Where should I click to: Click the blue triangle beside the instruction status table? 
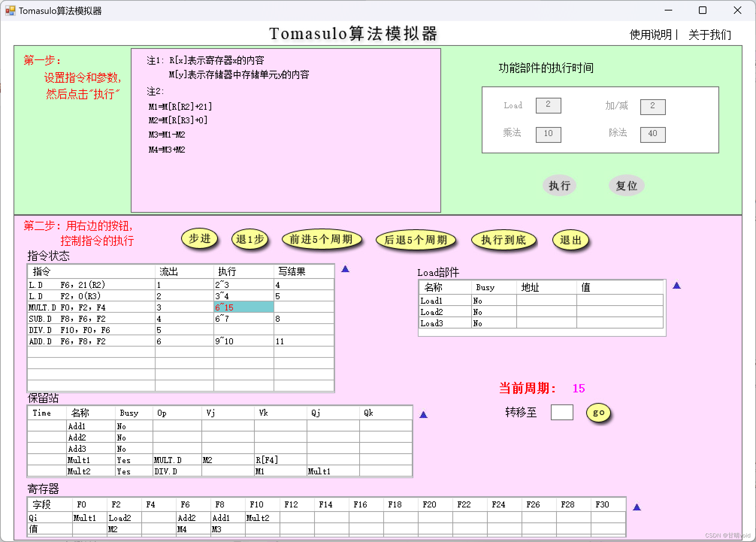point(345,269)
